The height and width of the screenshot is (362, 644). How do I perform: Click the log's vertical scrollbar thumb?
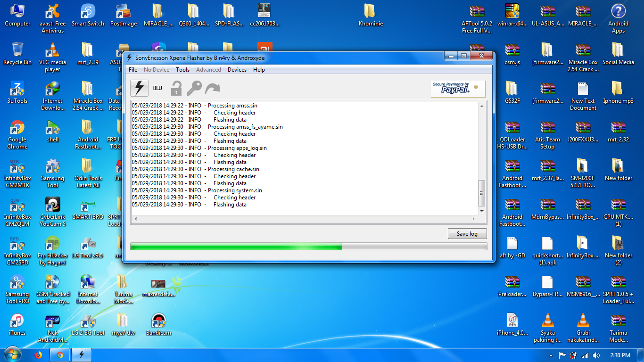click(x=481, y=193)
